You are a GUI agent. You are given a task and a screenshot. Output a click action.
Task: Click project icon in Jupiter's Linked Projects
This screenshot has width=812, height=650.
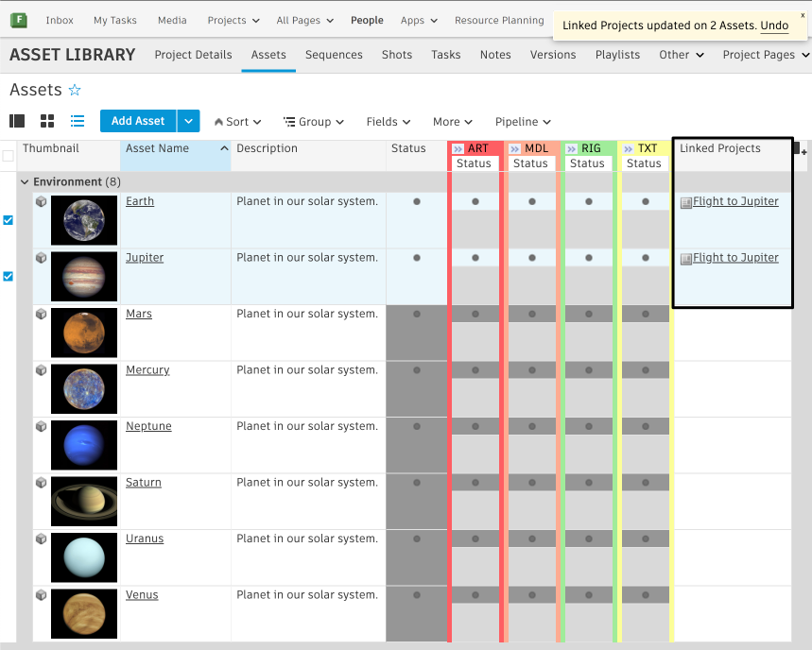coord(686,259)
